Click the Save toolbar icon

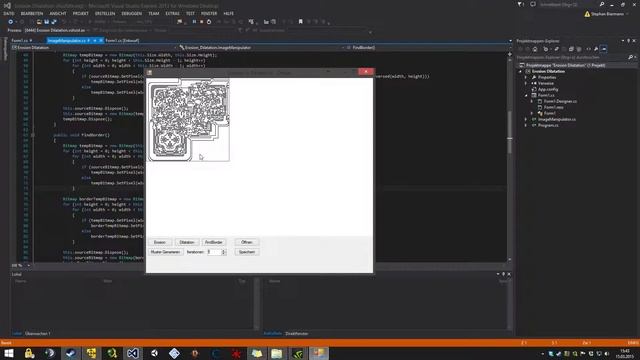[47, 22]
